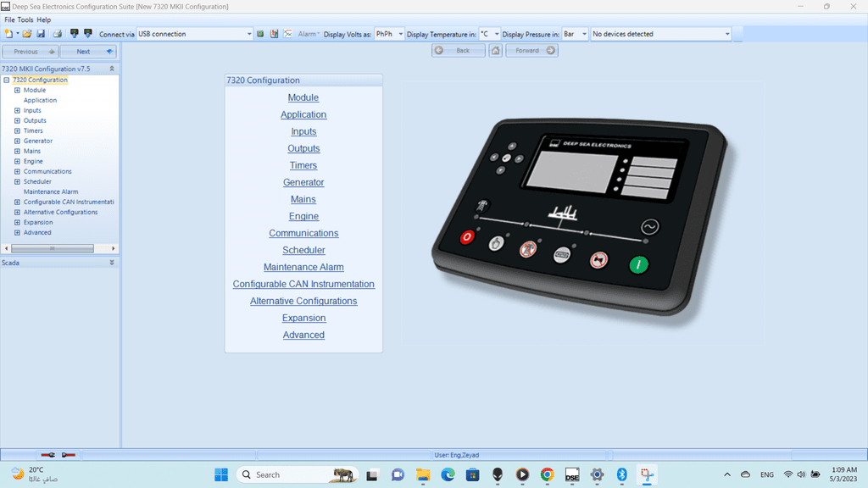This screenshot has height=488, width=868.
Task: Select Application in the tree
Action: (x=40, y=100)
